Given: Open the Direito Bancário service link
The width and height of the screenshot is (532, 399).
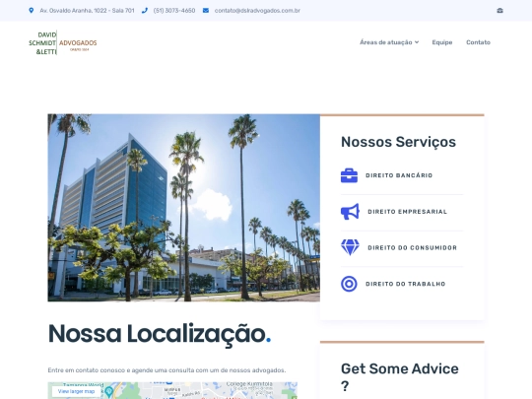Looking at the screenshot, I should [399, 175].
